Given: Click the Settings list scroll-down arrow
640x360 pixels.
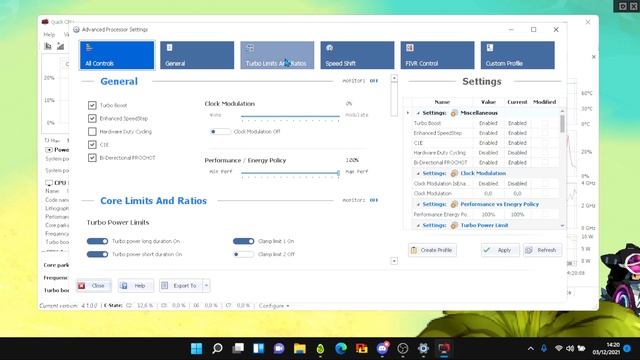Looking at the screenshot, I should pyautogui.click(x=562, y=226).
